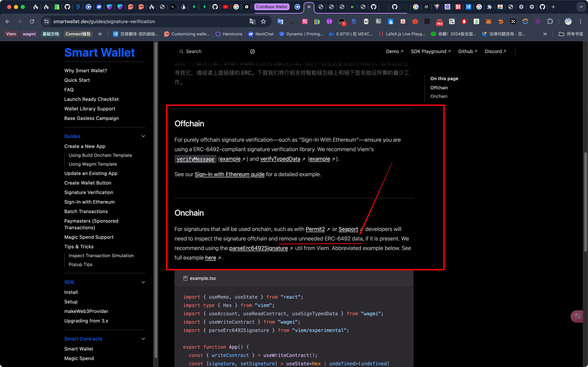Jump to Offchain in On this page
The width and height of the screenshot is (588, 367).
439,88
